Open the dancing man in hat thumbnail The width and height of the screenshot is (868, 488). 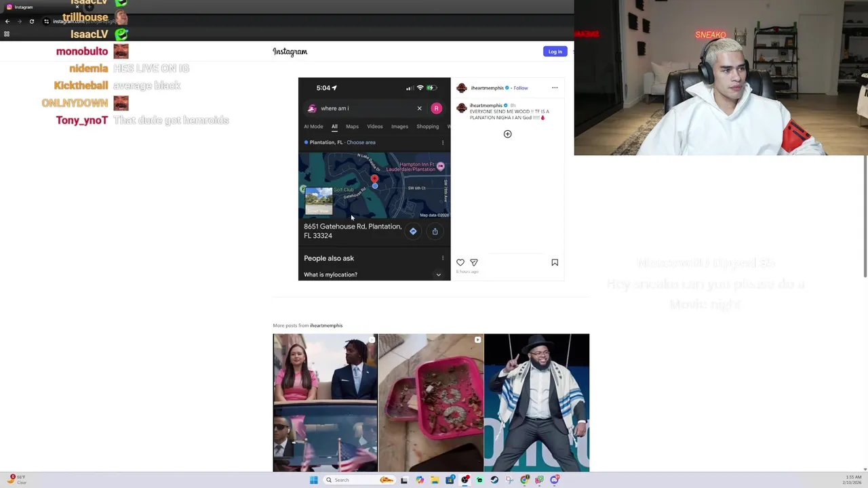(536, 403)
